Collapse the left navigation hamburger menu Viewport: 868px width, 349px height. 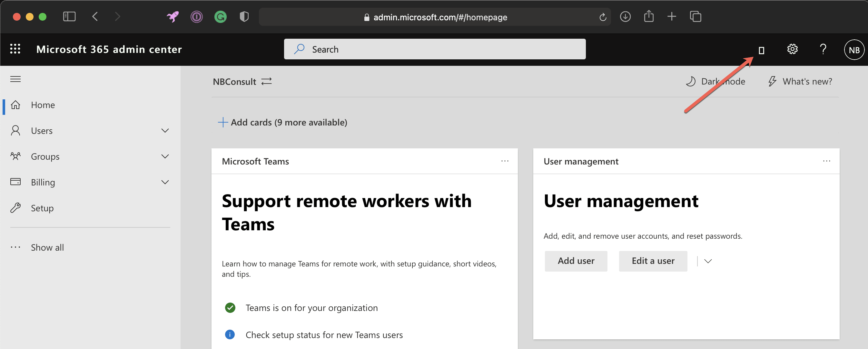point(15,79)
